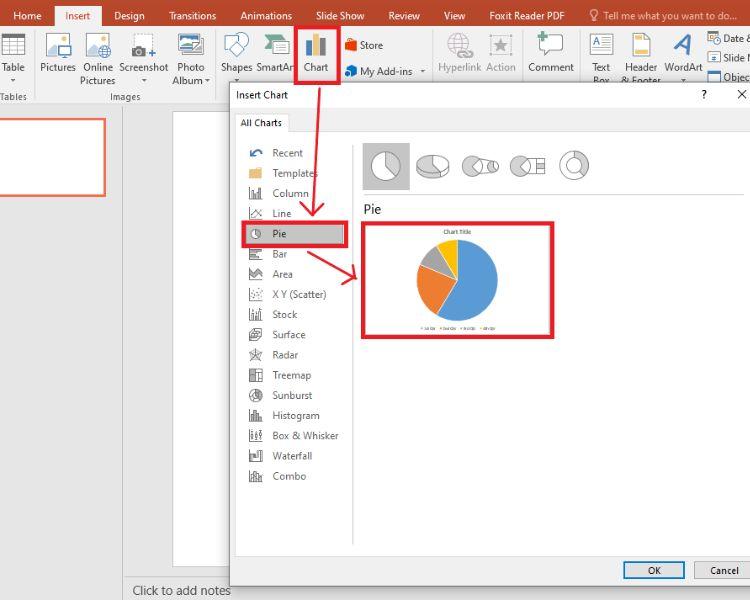
Task: Open the Animations tab
Action: [266, 16]
